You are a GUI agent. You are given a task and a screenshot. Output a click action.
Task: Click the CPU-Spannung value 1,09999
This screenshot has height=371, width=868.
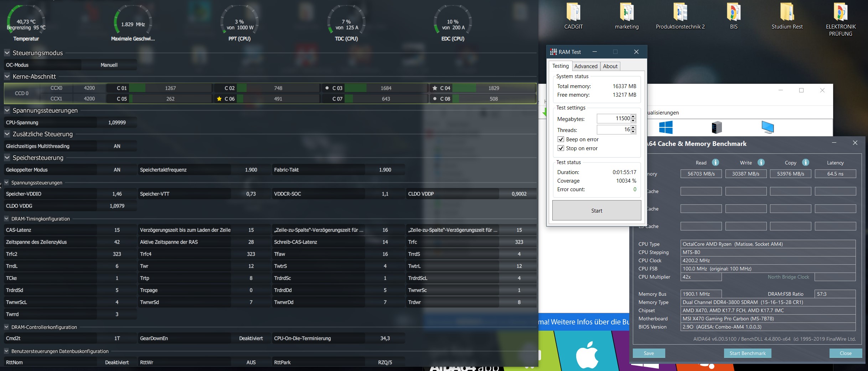click(117, 122)
